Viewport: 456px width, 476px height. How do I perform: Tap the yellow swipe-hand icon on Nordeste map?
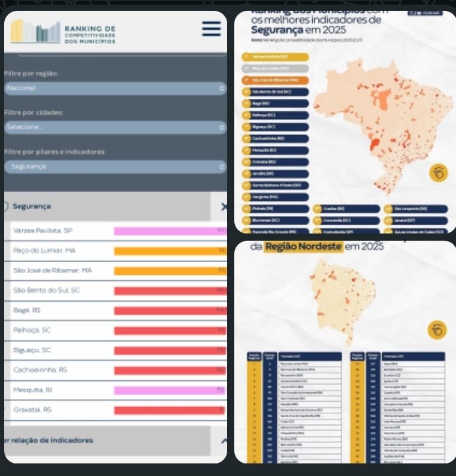(x=437, y=330)
